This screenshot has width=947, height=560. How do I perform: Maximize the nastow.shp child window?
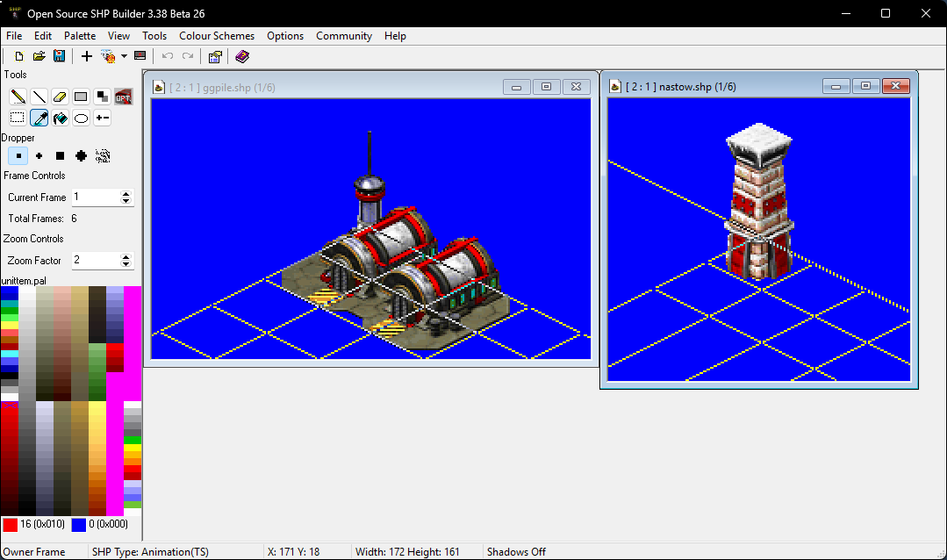[x=865, y=86]
